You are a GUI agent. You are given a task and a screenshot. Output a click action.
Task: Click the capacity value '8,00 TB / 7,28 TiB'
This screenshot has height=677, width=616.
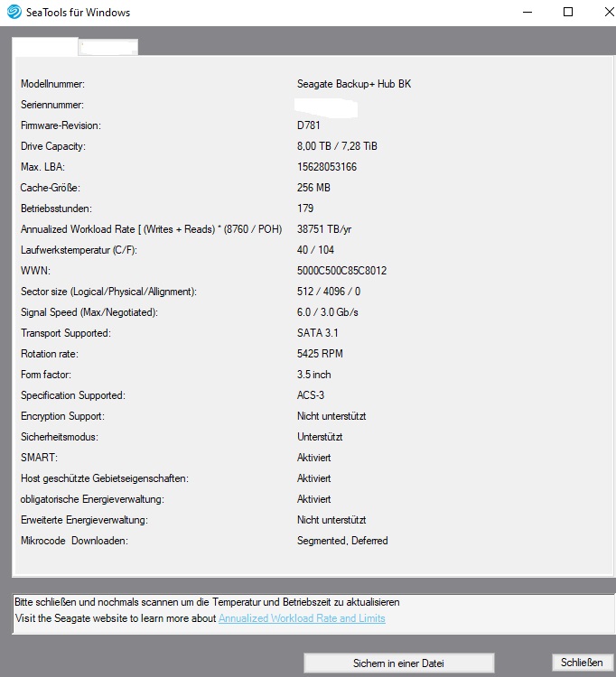pos(337,146)
